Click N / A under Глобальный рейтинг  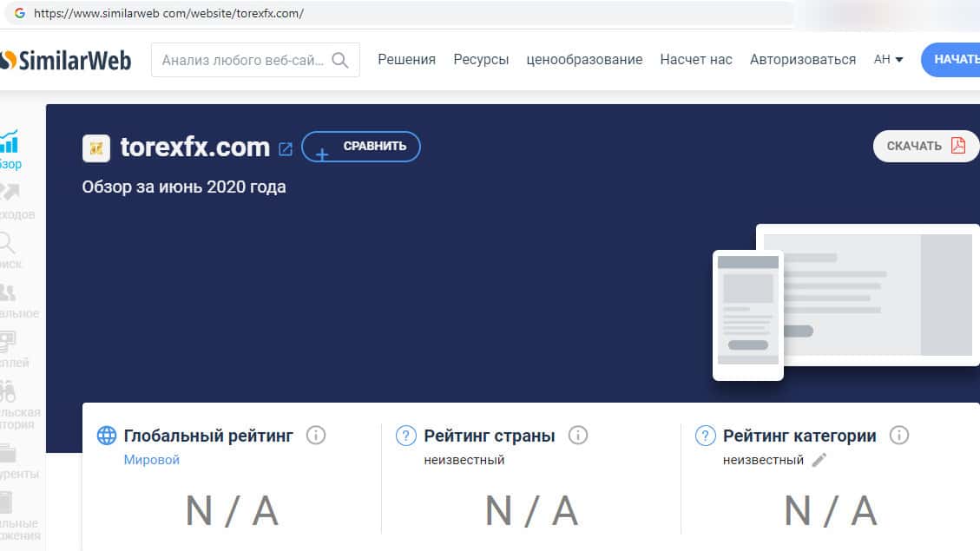point(232,511)
